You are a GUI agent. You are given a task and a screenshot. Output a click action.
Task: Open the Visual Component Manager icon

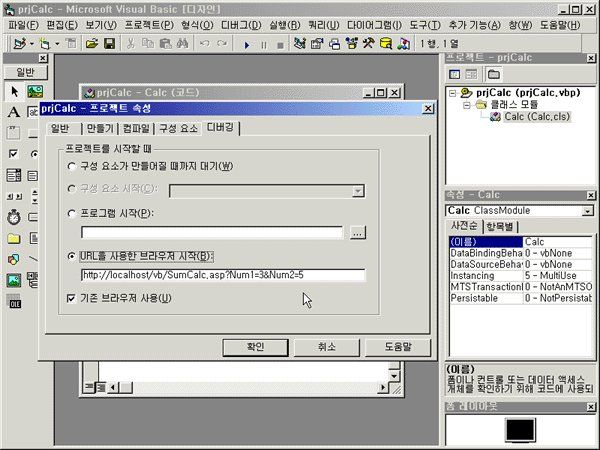(403, 44)
